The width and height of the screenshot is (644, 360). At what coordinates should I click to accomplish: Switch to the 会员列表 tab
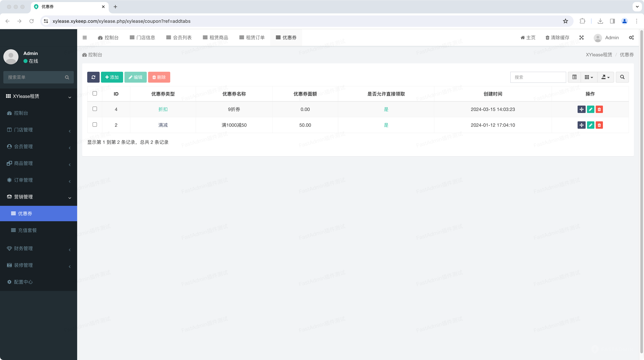(179, 38)
